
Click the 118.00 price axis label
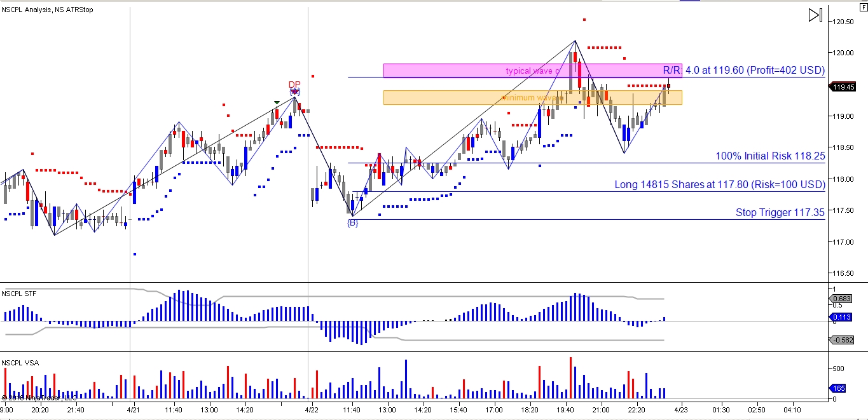[843, 179]
